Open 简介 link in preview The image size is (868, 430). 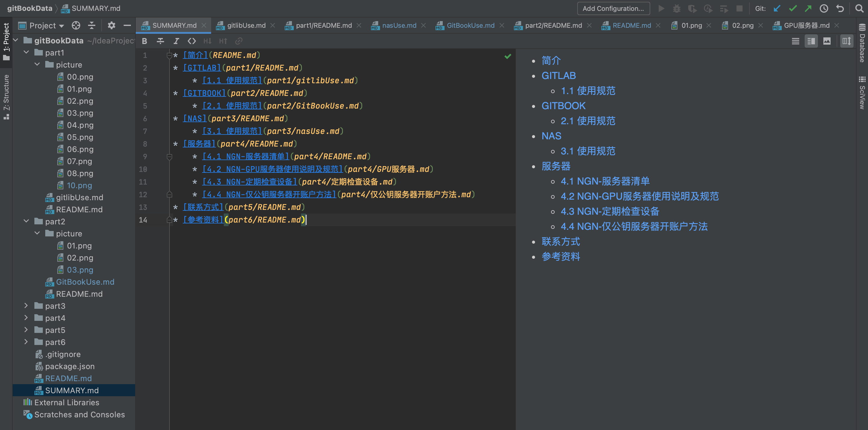pyautogui.click(x=551, y=61)
